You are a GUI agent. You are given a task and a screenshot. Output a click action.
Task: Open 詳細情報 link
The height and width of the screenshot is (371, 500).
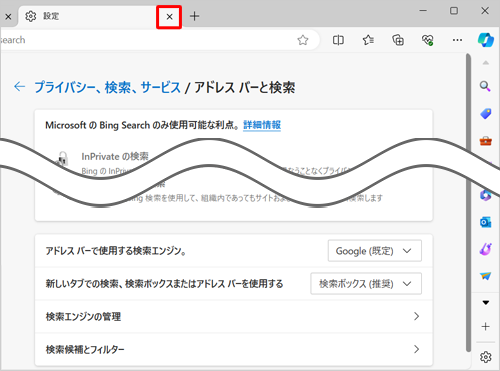point(262,125)
